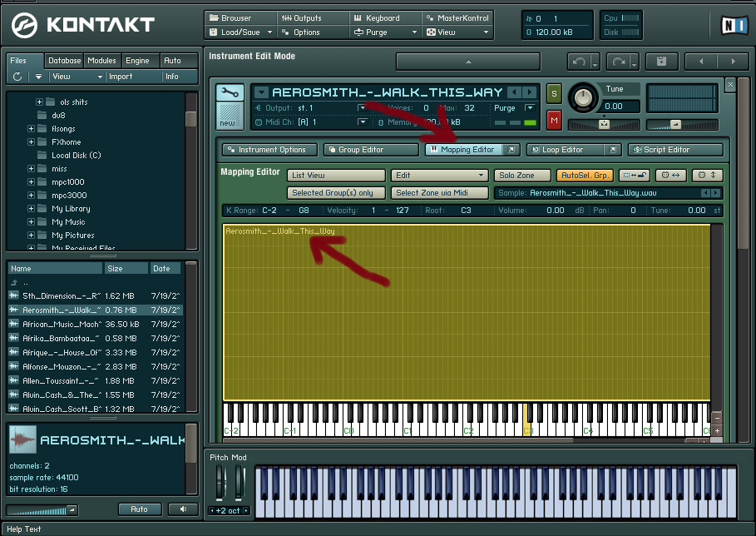The image size is (756, 536).
Task: Toggle Select Zone via Midi
Action: click(x=440, y=193)
